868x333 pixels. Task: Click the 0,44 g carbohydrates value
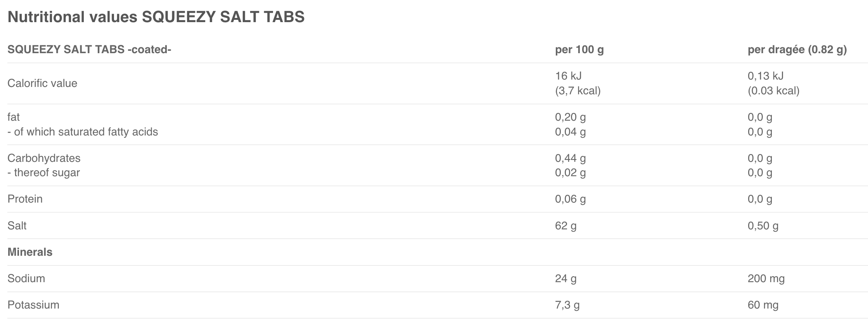(x=570, y=158)
